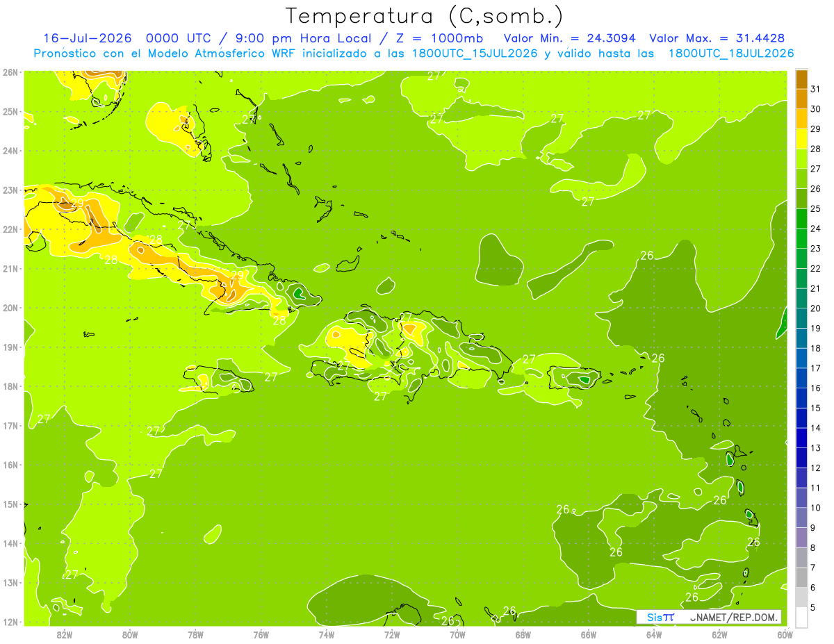The height and width of the screenshot is (644, 834).
Task: Select the 76W longitude label
Action: click(261, 634)
